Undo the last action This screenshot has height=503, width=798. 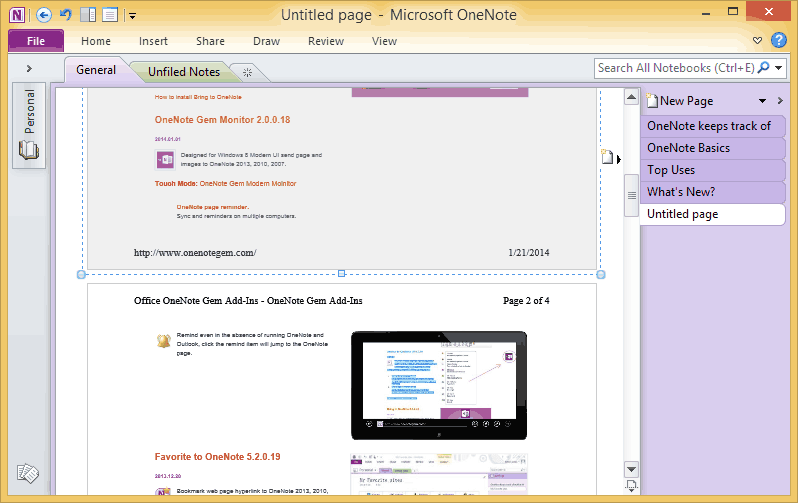(66, 14)
